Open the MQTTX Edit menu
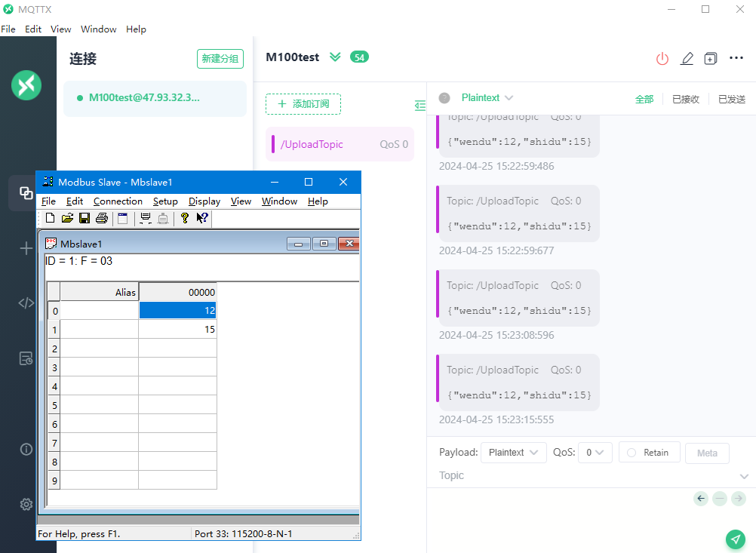756x553 pixels. pos(32,29)
